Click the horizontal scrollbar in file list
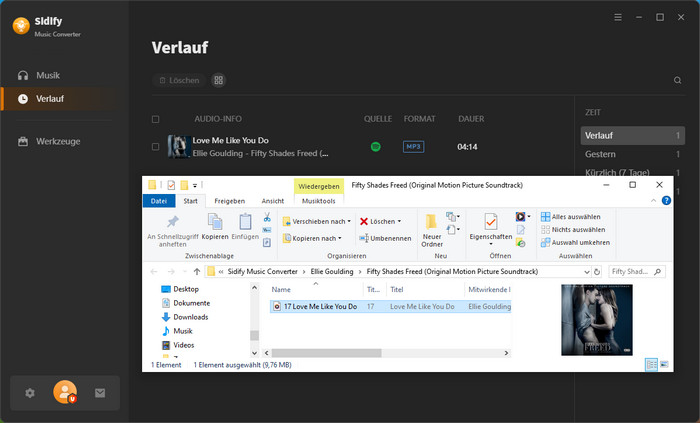700x423 pixels. coord(326,353)
